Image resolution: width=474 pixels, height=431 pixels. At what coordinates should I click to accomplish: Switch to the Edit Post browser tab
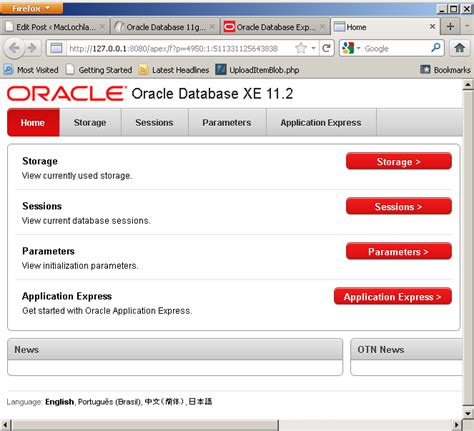pos(55,27)
